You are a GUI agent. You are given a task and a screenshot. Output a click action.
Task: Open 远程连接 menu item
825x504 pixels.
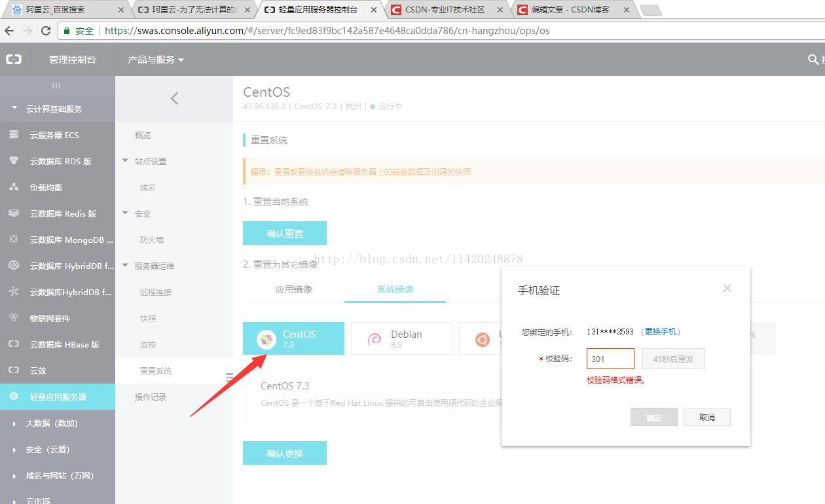[156, 292]
